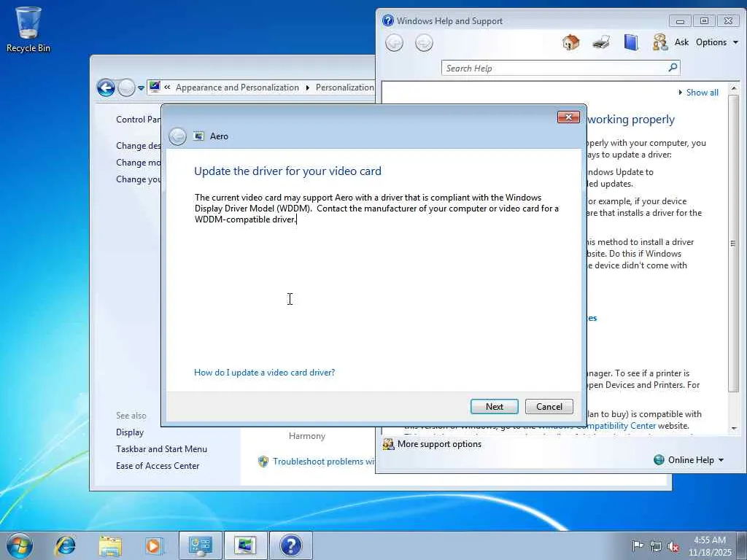
Task: Click the Help home icon
Action: pyautogui.click(x=570, y=42)
